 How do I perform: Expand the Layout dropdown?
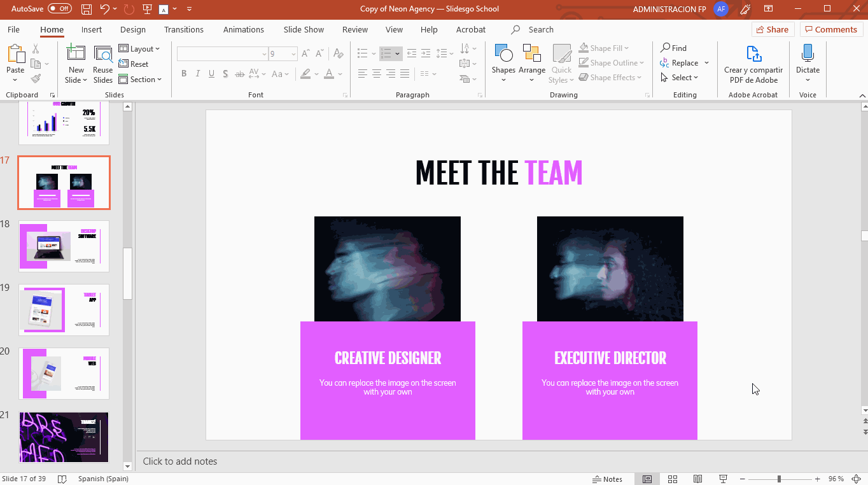pos(140,48)
